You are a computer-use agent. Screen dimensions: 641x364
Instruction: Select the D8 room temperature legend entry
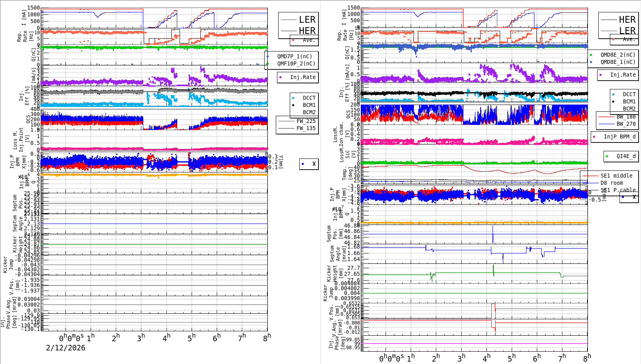[611, 183]
